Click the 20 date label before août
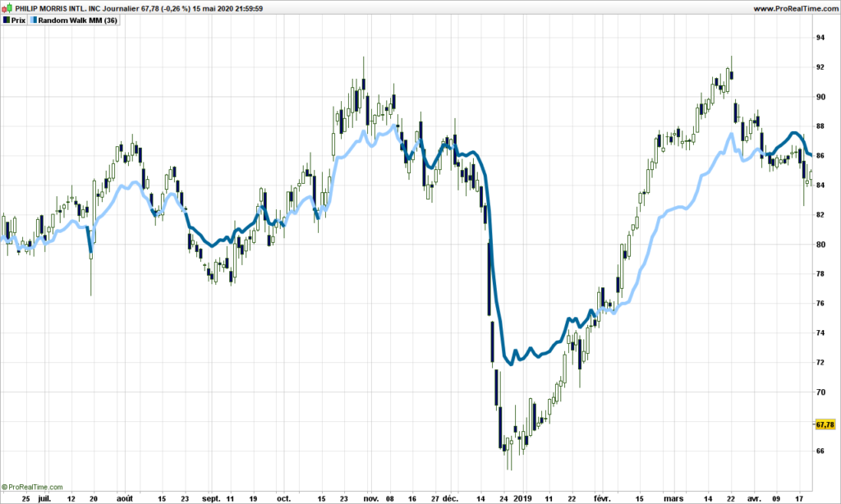 click(94, 498)
